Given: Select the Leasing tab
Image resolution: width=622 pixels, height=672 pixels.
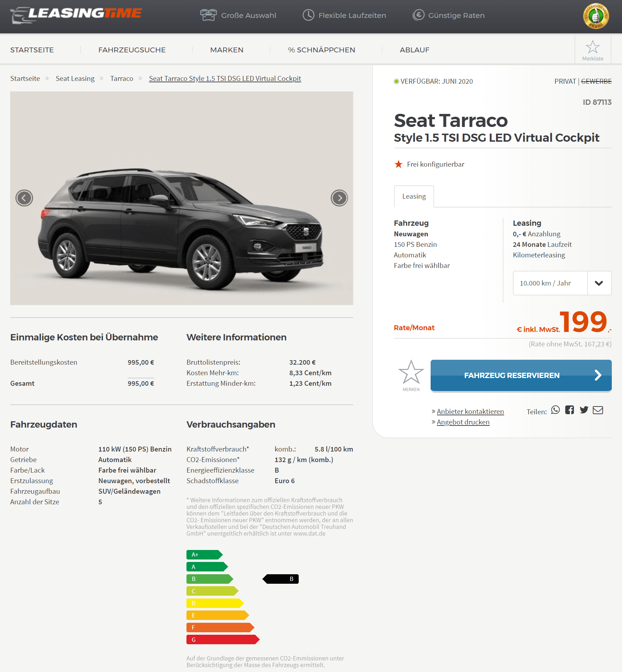Looking at the screenshot, I should (414, 196).
